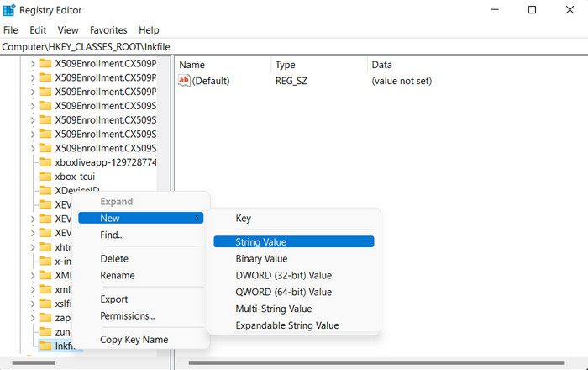This screenshot has width=588, height=370.
Task: Open the Favorites menu
Action: 108,30
